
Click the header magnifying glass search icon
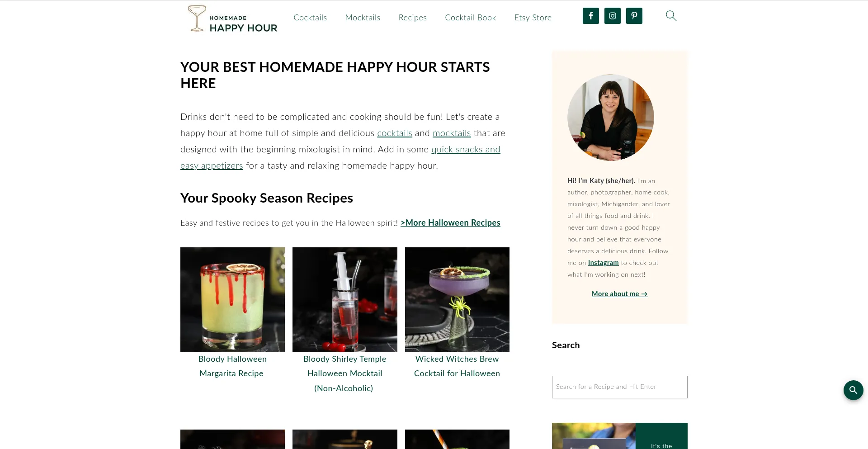[671, 16]
